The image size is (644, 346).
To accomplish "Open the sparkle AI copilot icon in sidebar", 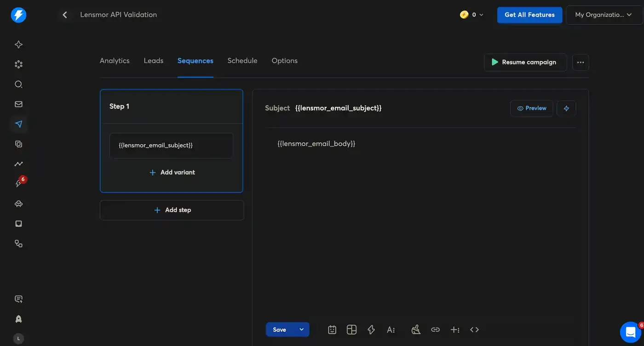I will [x=18, y=45].
